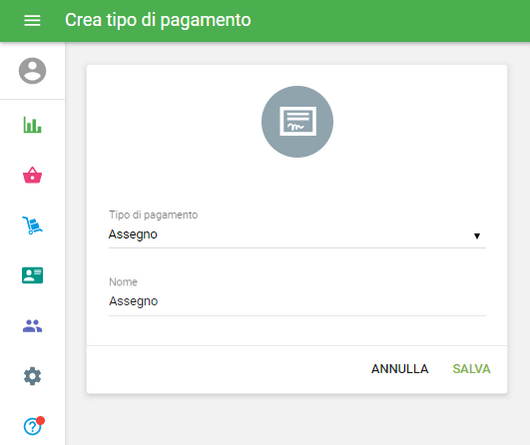The height and width of the screenshot is (445, 530).
Task: Expand the Tipo di pagamento dropdown
Action: (297, 234)
